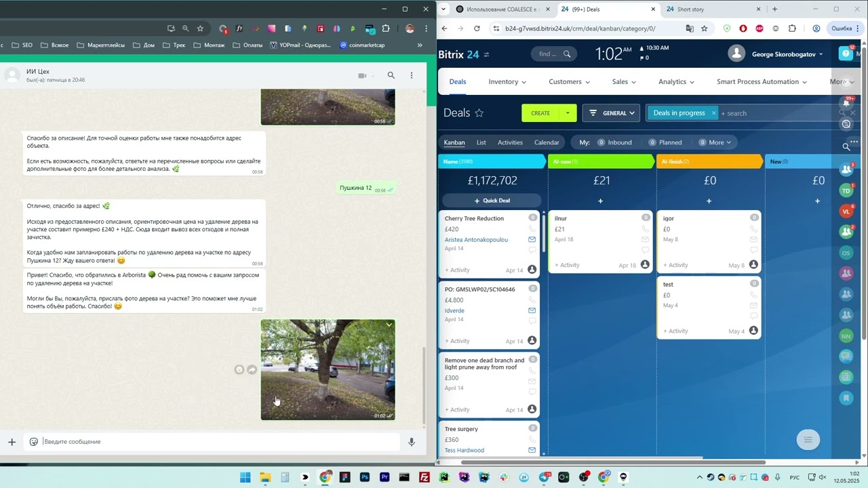Switch to the Calendar view

click(x=547, y=142)
